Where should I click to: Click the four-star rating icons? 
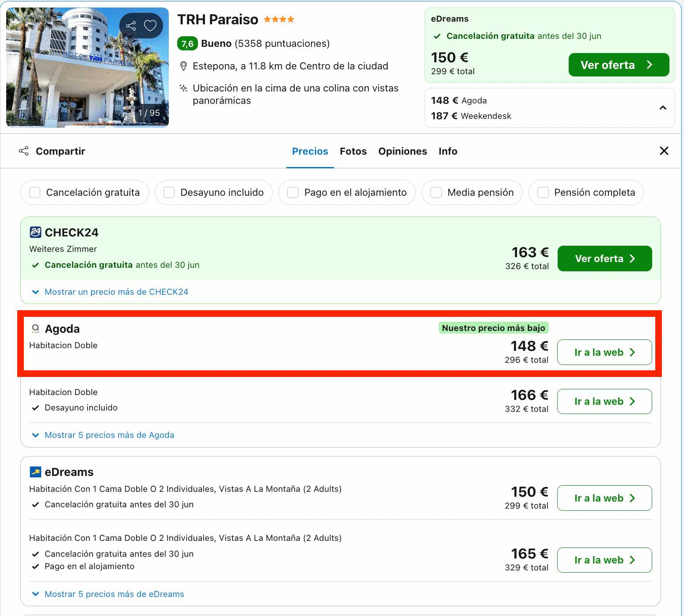[279, 19]
